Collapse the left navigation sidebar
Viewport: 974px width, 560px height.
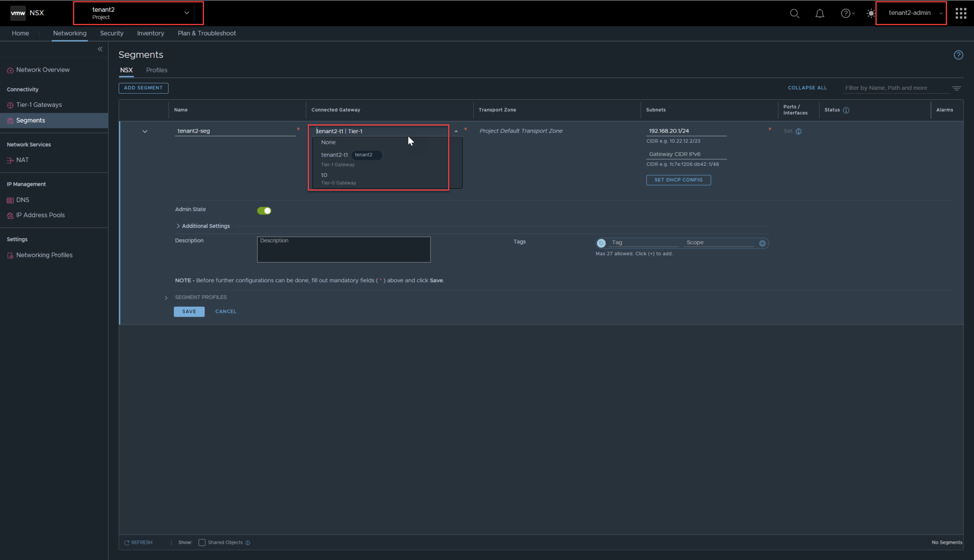(100, 49)
